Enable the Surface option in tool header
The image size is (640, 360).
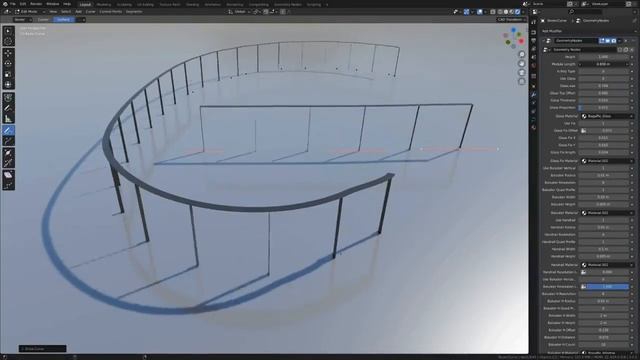[x=63, y=20]
